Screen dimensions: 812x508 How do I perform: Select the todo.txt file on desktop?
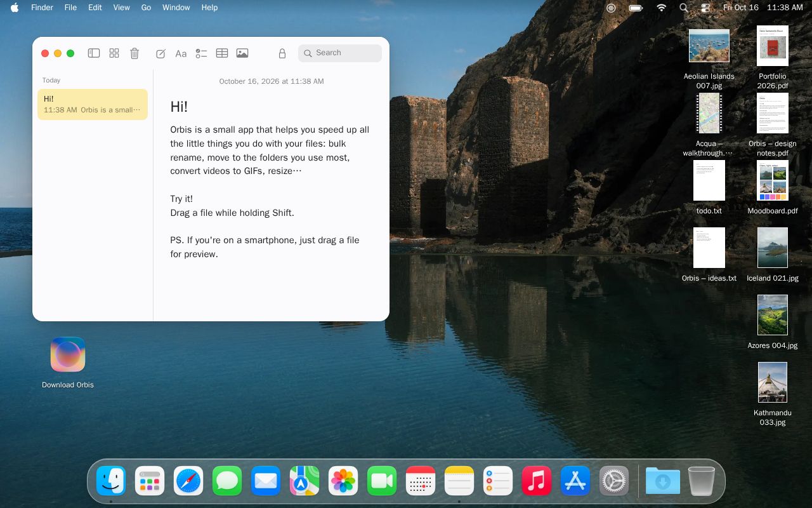click(709, 188)
